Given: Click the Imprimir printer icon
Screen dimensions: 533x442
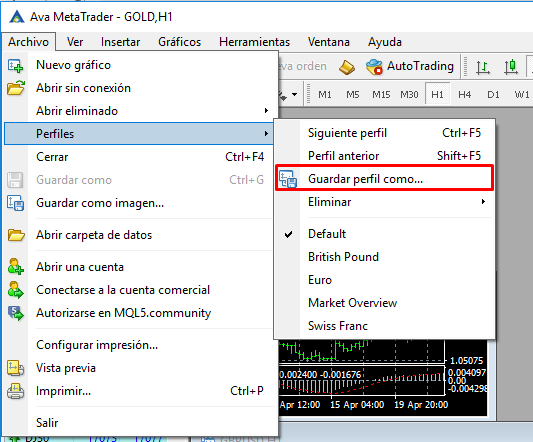Looking at the screenshot, I should (x=16, y=391).
